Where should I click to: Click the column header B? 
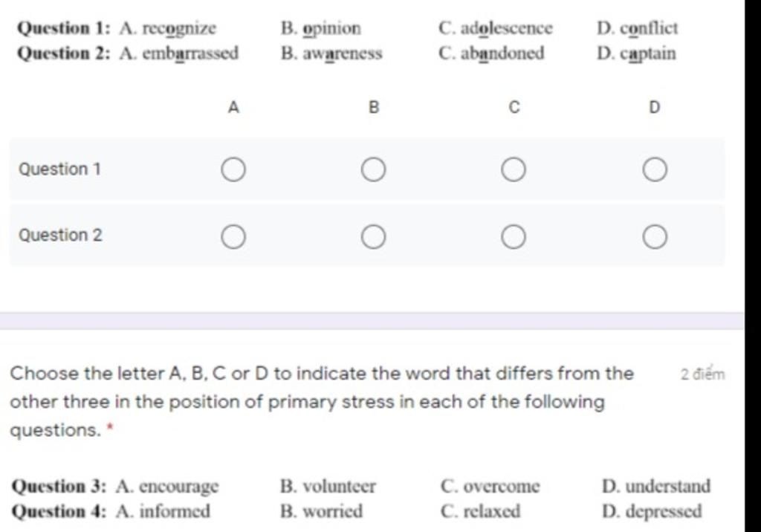pos(373,107)
